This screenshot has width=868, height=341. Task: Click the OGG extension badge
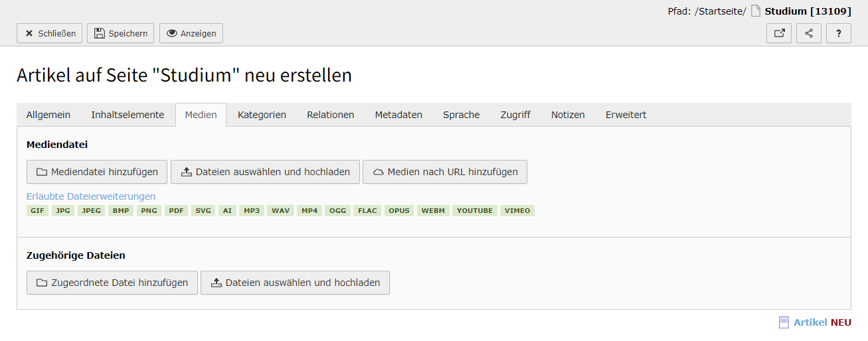pos(338,211)
